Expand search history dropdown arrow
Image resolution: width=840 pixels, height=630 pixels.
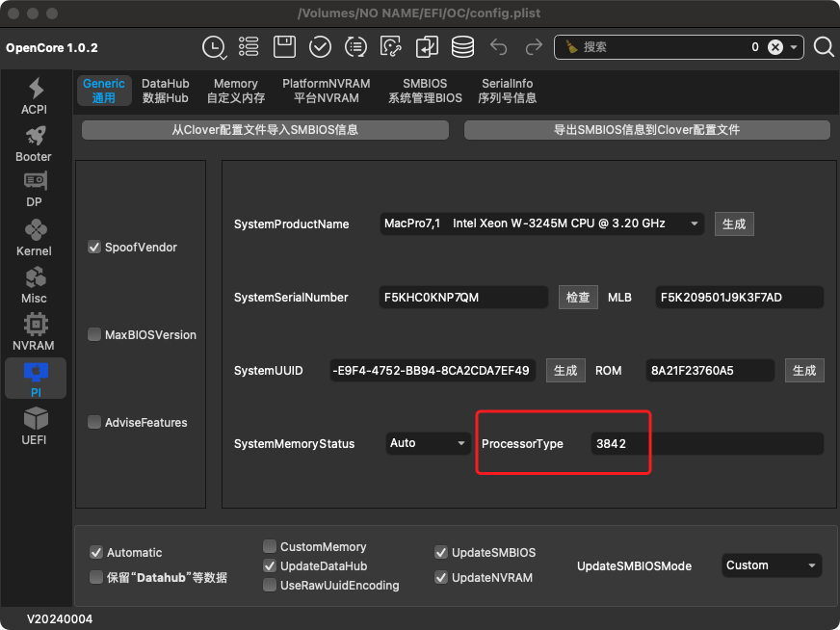[794, 47]
